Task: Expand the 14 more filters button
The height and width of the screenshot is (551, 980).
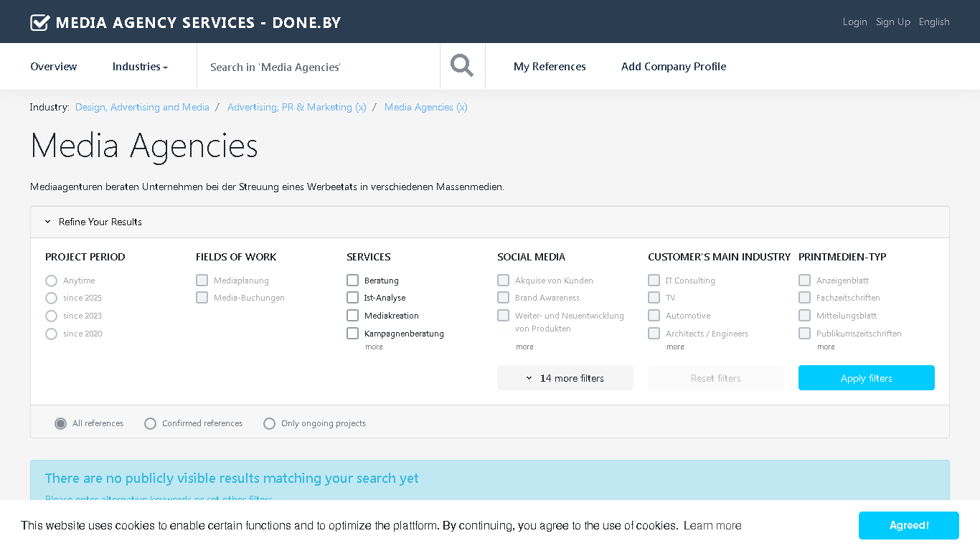Action: [565, 378]
